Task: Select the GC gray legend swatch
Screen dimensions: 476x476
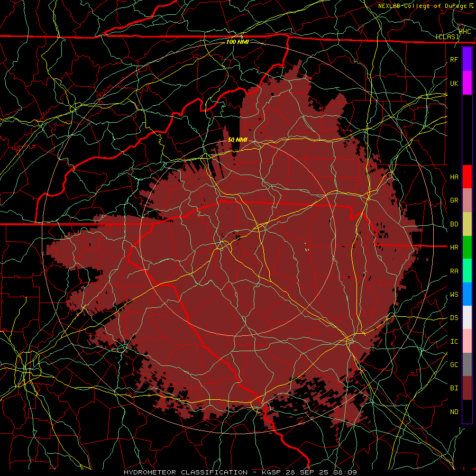Action: pyautogui.click(x=467, y=364)
